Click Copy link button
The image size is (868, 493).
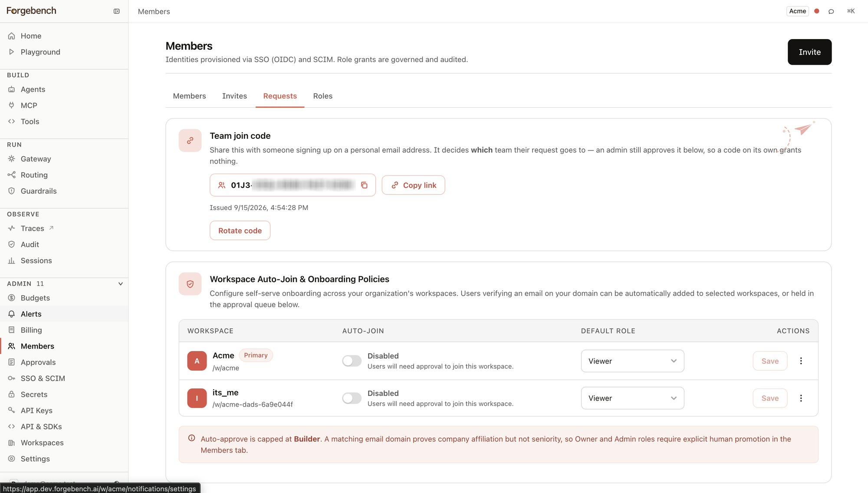pyautogui.click(x=413, y=185)
